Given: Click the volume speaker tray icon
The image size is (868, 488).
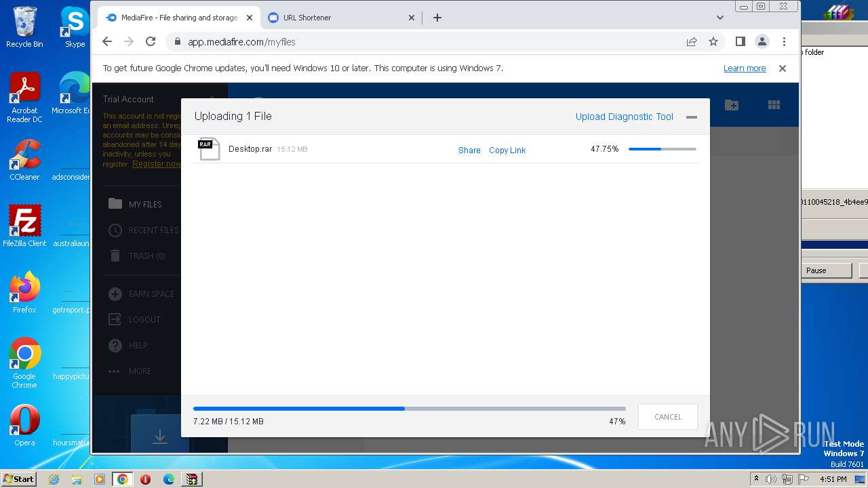Looking at the screenshot, I should [771, 479].
